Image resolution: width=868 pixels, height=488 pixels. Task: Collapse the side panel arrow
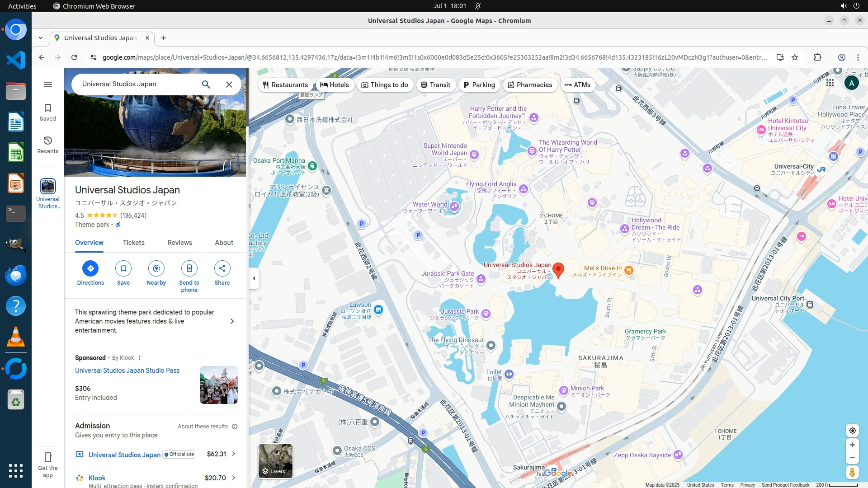click(254, 278)
